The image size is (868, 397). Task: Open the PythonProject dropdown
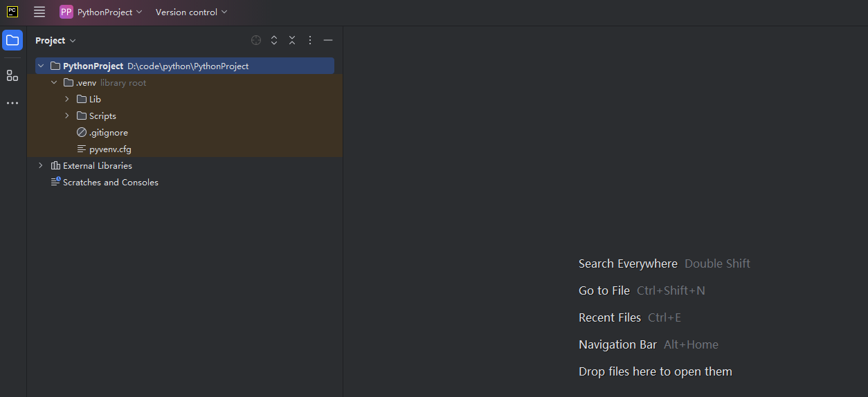tap(101, 12)
